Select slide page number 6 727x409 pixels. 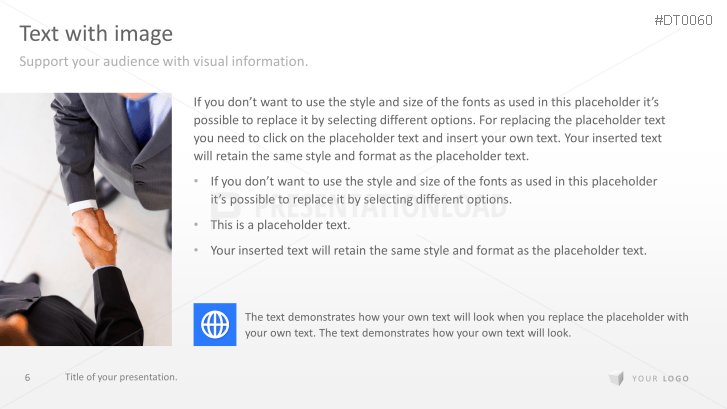tap(27, 377)
